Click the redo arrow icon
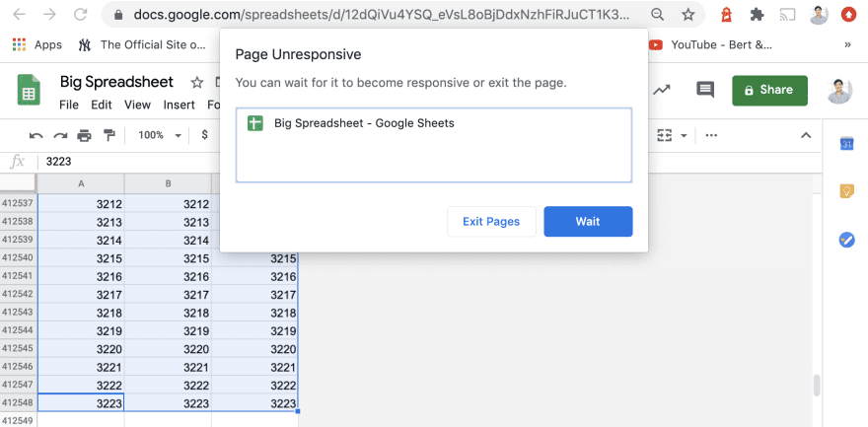The image size is (868, 427). 60,135
